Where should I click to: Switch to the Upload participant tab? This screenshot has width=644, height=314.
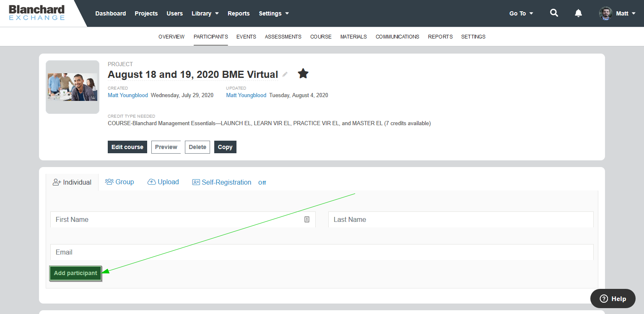163,182
